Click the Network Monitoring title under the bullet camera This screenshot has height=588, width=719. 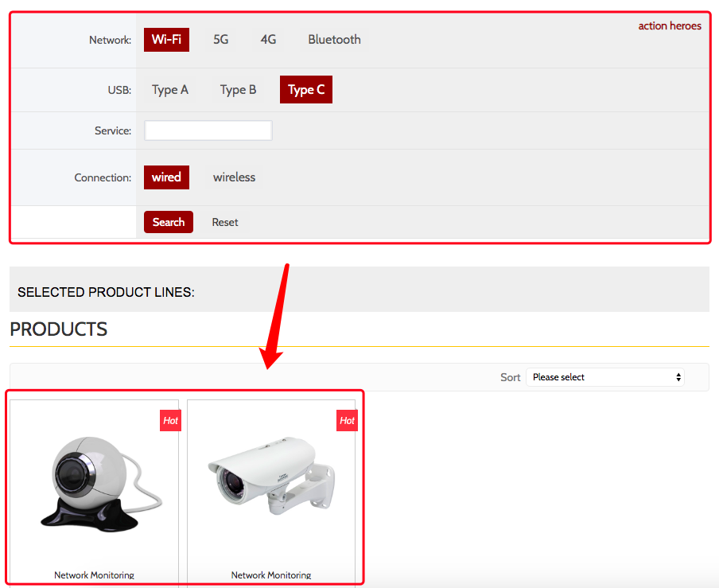(x=271, y=574)
